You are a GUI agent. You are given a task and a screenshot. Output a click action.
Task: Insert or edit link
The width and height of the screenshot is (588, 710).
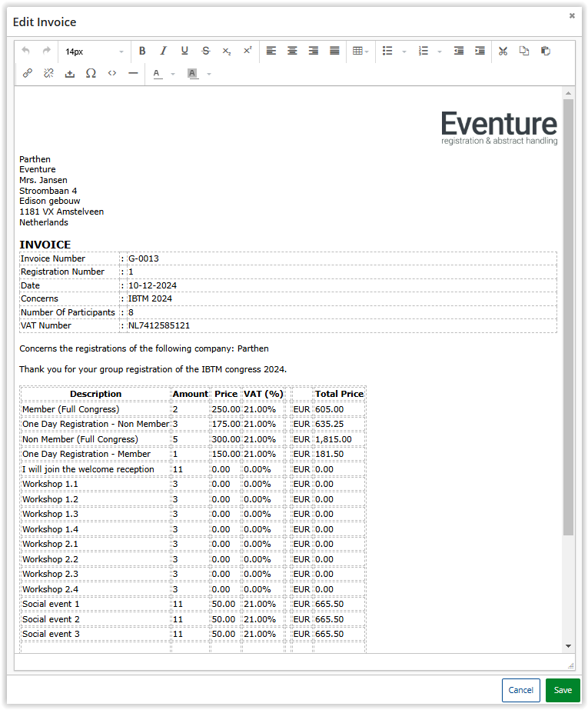28,73
